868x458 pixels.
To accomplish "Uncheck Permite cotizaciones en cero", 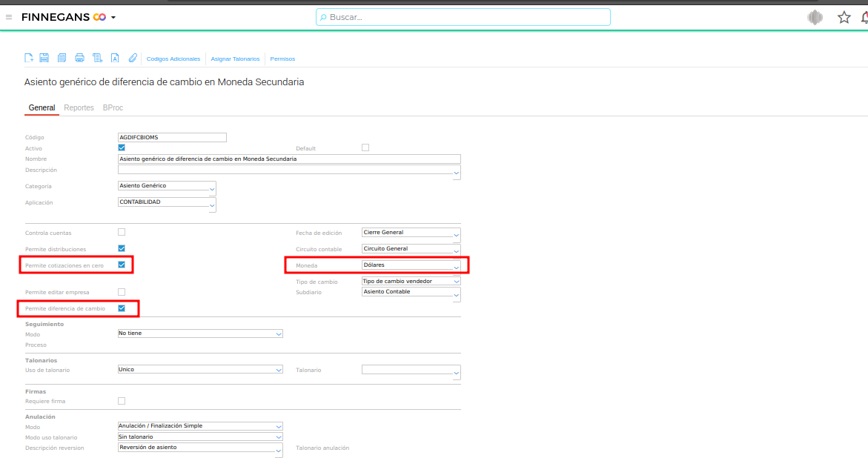I will click(x=122, y=265).
